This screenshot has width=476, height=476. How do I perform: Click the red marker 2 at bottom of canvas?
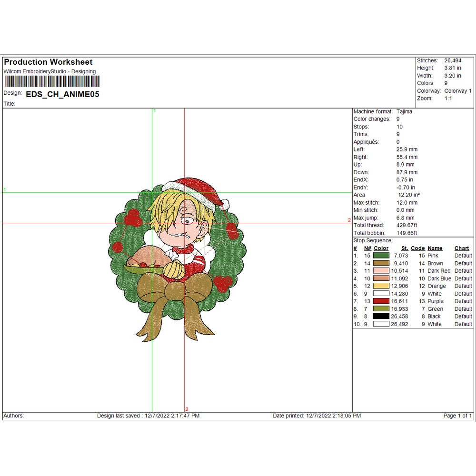187,409
